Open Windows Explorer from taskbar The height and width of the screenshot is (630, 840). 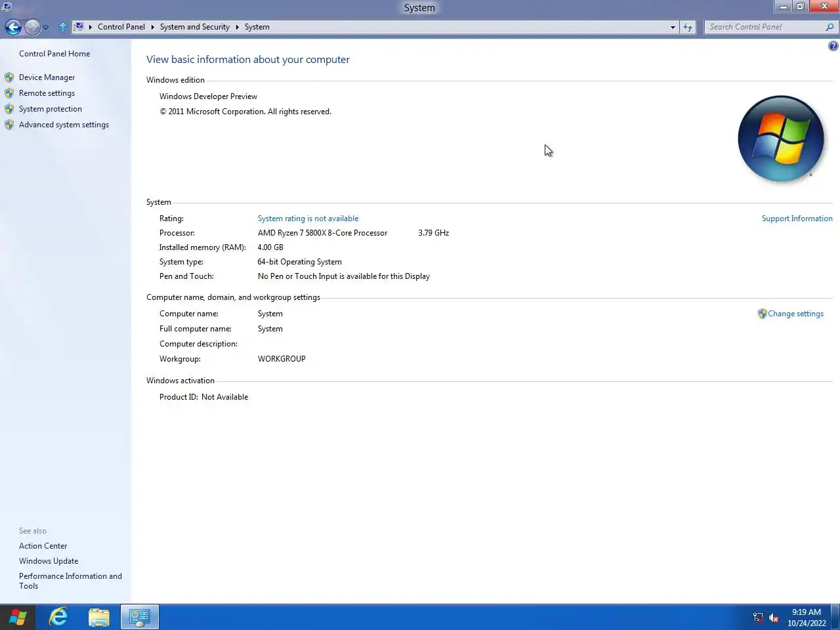(99, 617)
